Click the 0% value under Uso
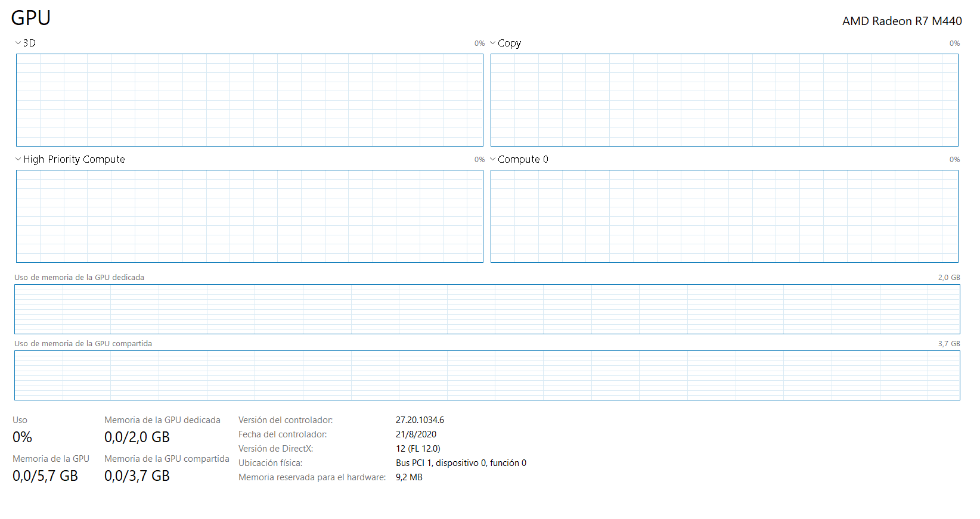The height and width of the screenshot is (519, 980). (x=22, y=437)
